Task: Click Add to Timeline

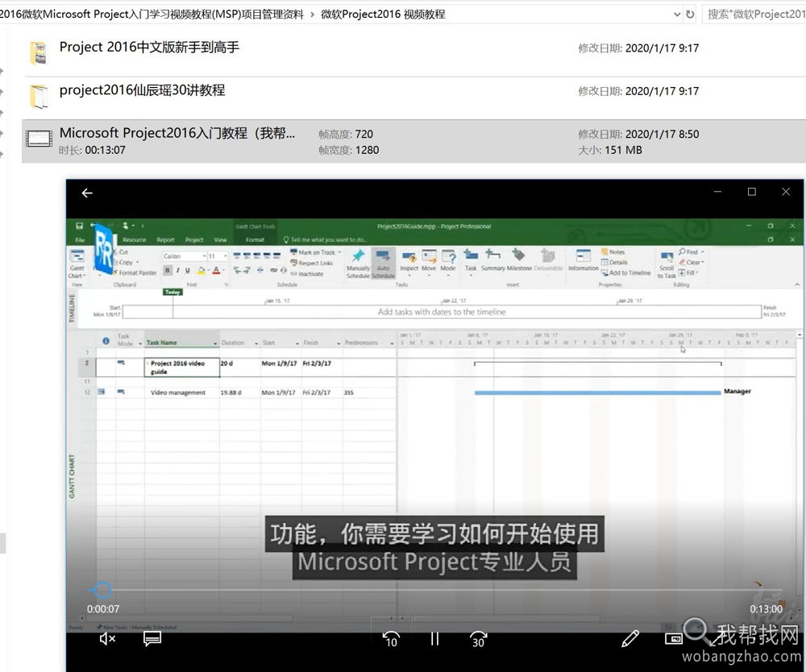Action: [x=625, y=273]
